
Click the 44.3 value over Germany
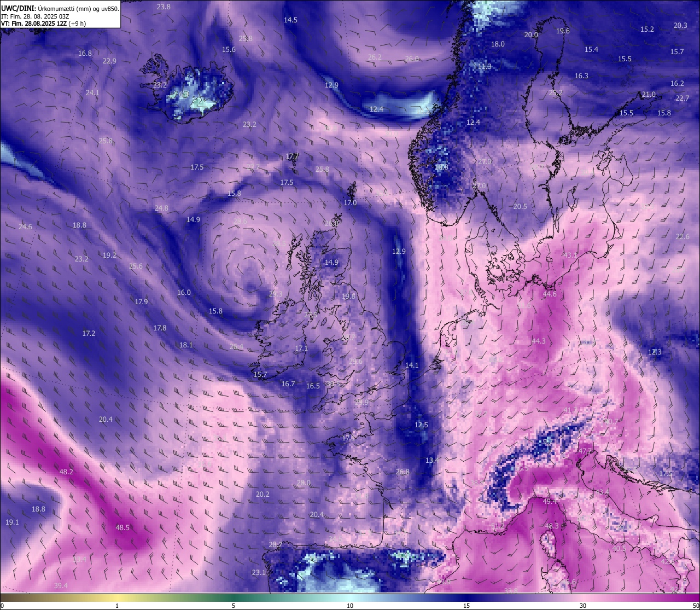point(539,341)
